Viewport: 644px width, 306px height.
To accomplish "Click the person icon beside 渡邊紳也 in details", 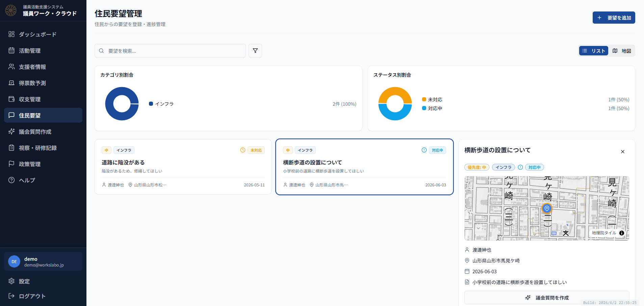I will [467, 250].
